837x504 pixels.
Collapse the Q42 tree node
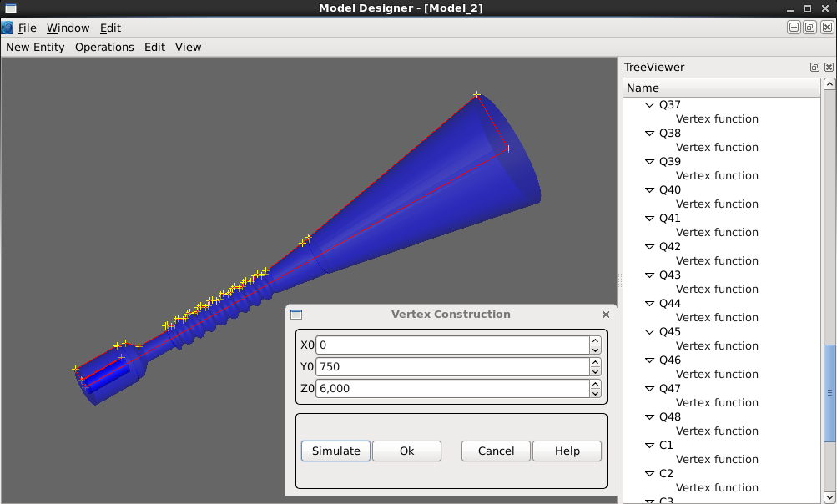[649, 247]
